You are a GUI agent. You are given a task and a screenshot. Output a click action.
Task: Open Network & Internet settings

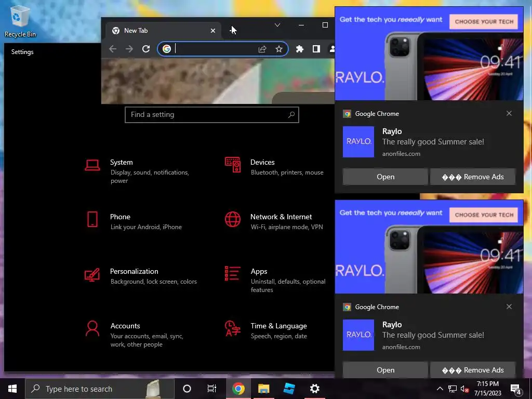275,221
